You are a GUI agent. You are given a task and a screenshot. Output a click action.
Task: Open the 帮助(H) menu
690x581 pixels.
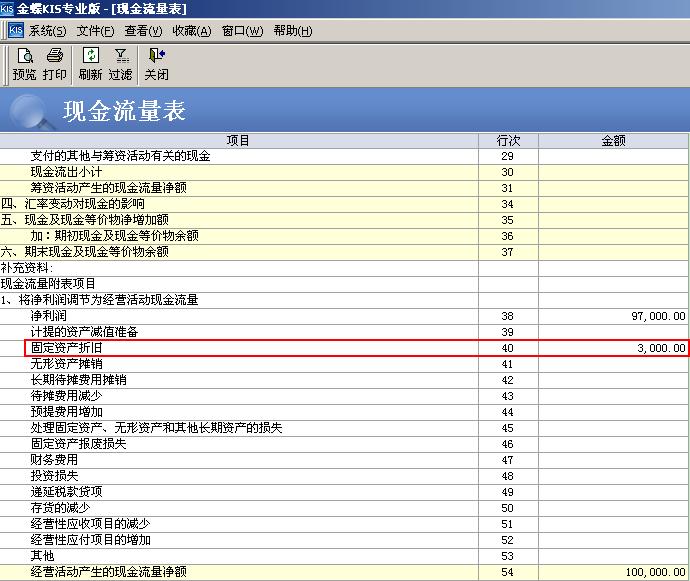point(293,31)
